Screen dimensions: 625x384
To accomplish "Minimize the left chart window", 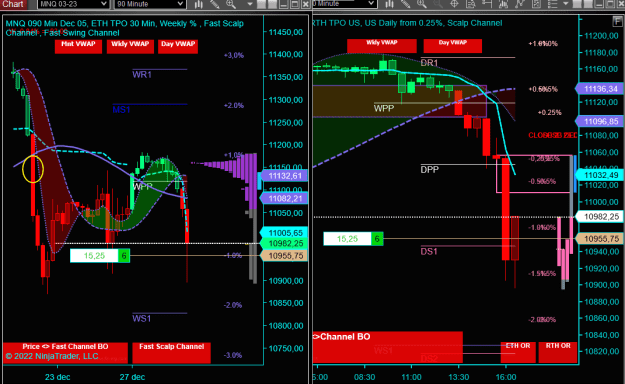I will [x=283, y=4].
